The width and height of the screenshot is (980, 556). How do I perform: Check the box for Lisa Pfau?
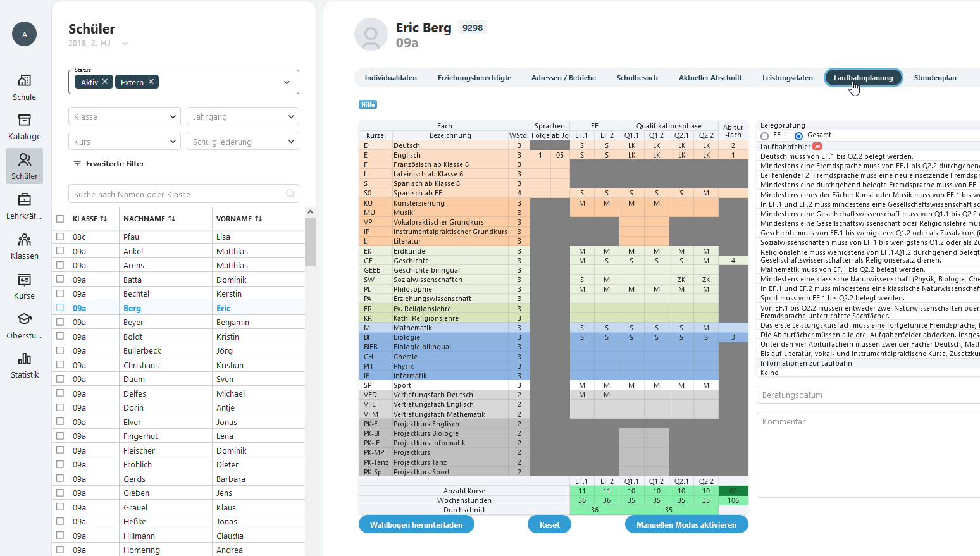click(x=60, y=237)
